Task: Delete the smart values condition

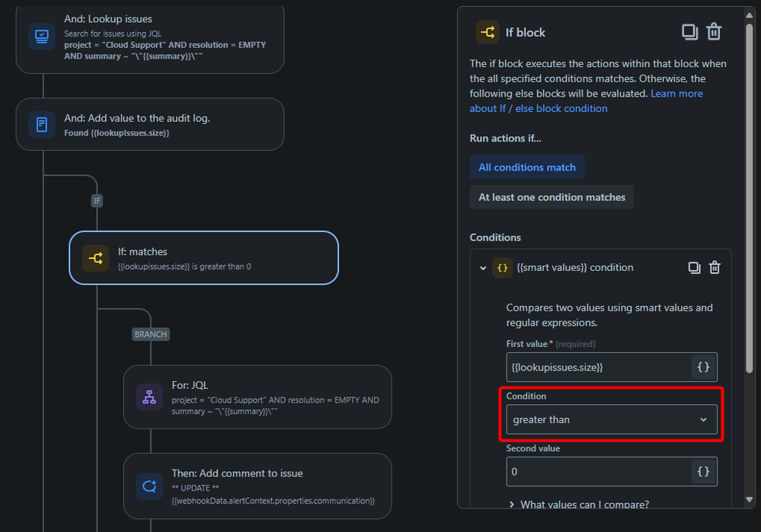Action: coord(715,267)
